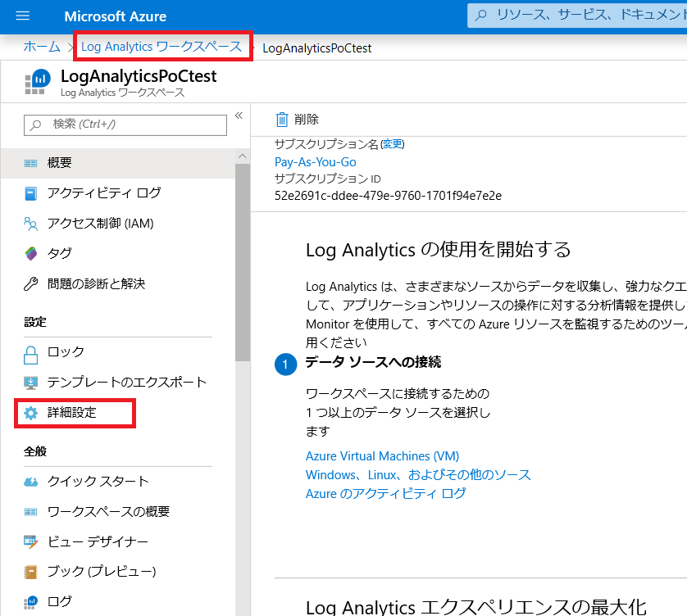
Task: Open the hamburger portal menu
Action: coord(22,16)
